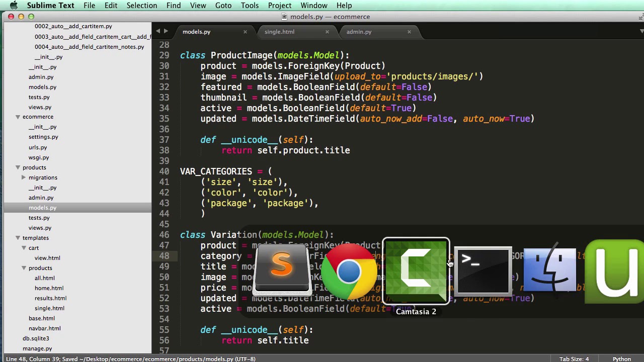Open the Apple menu
The width and height of the screenshot is (644, 362).
14,6
